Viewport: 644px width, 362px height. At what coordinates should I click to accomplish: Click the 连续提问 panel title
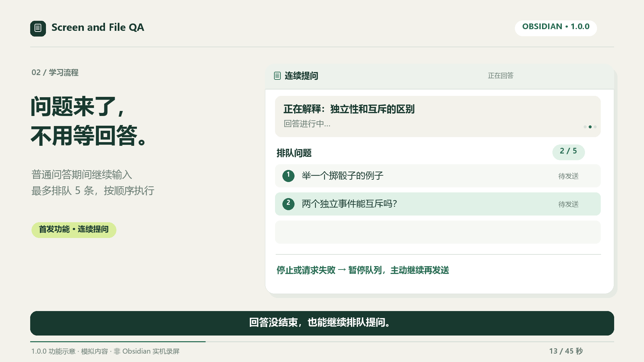coord(301,76)
